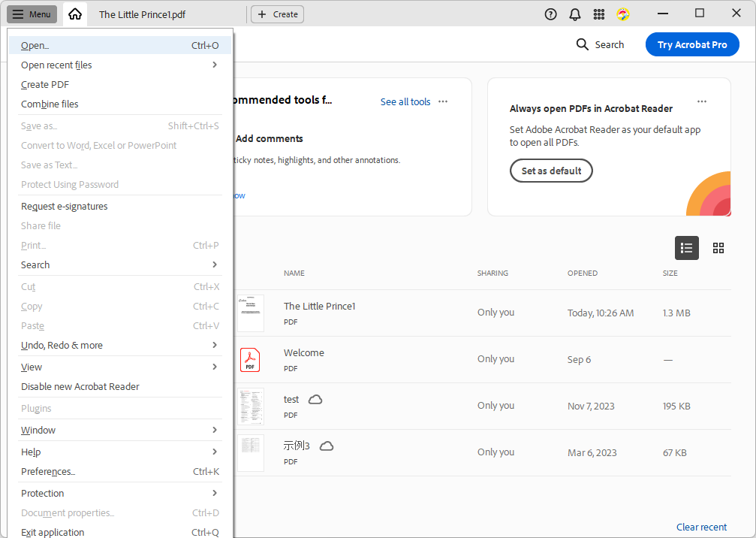Viewport: 756px width, 538px height.
Task: Open The Little Prince1 file thumbnail
Action: 251,313
